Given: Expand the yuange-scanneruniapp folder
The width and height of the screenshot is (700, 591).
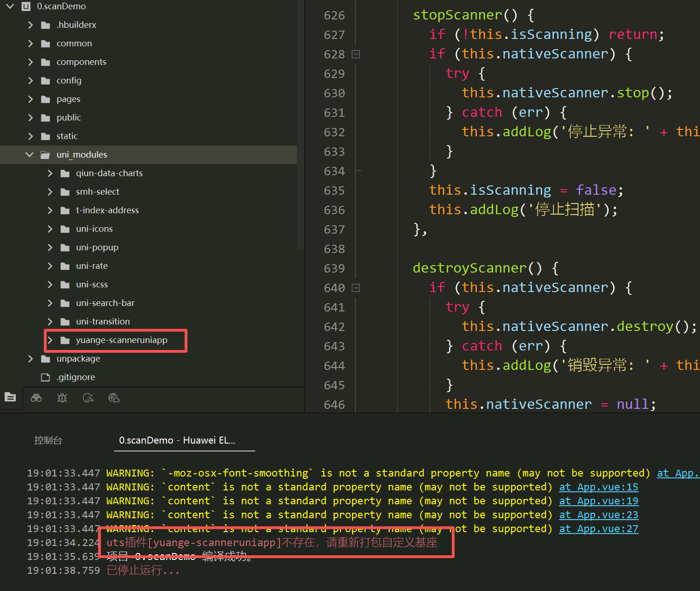Looking at the screenshot, I should (50, 340).
